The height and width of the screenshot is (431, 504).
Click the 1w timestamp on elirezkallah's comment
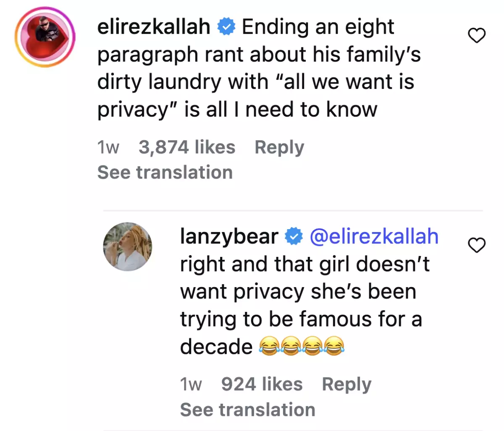[x=108, y=147]
